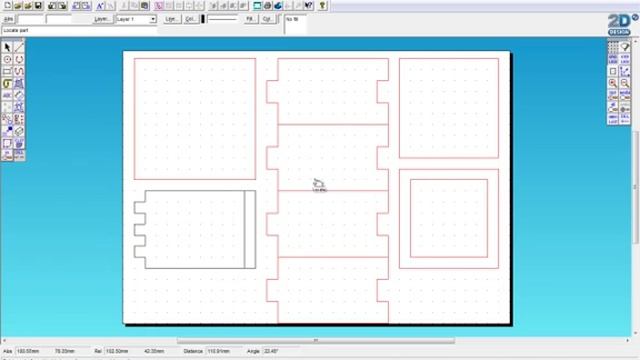Click the Save floppy disk icon

point(38,6)
